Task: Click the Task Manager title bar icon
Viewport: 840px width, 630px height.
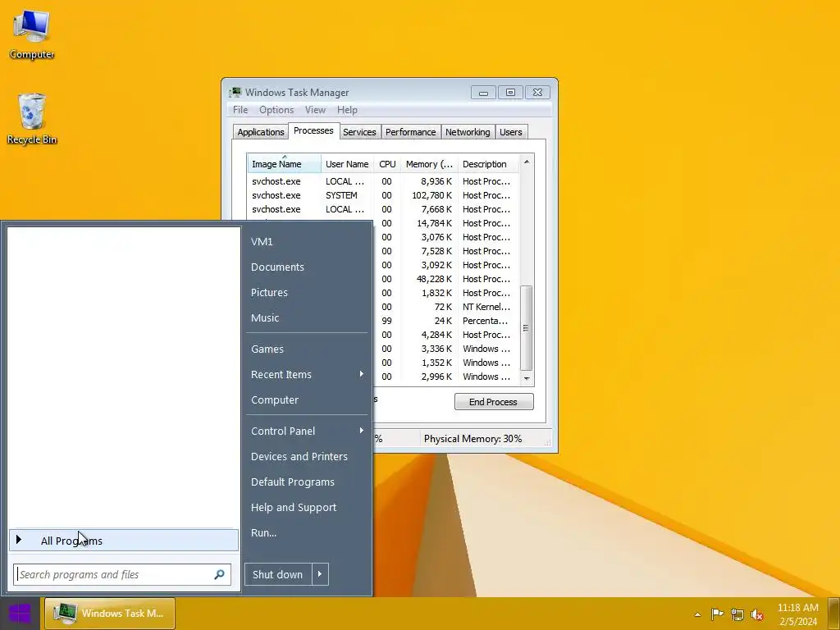Action: pos(235,92)
